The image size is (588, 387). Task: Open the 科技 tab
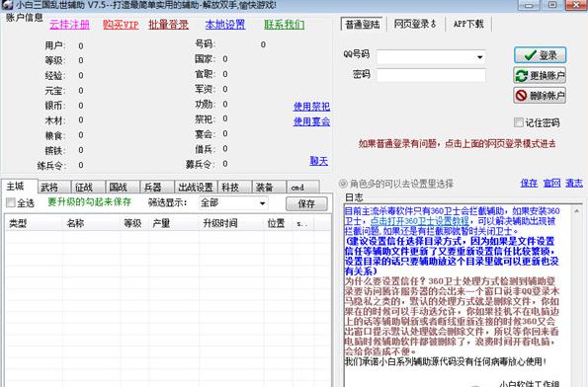click(x=235, y=187)
